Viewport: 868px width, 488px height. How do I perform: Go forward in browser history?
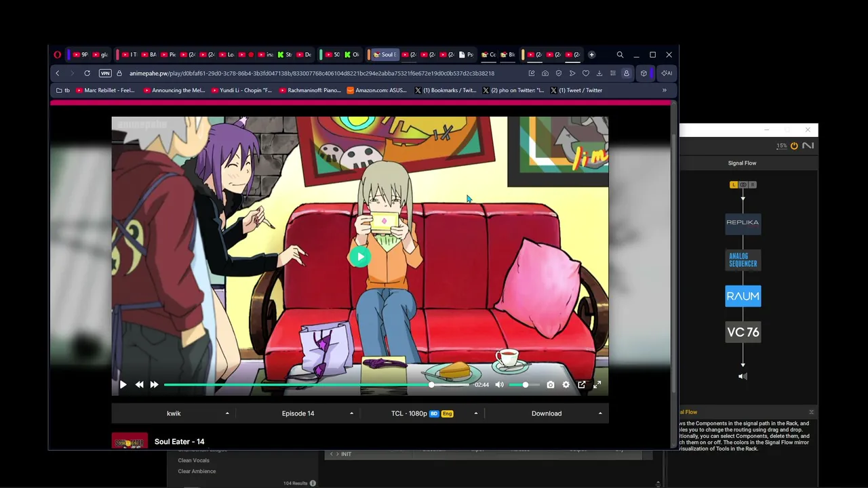pyautogui.click(x=72, y=73)
